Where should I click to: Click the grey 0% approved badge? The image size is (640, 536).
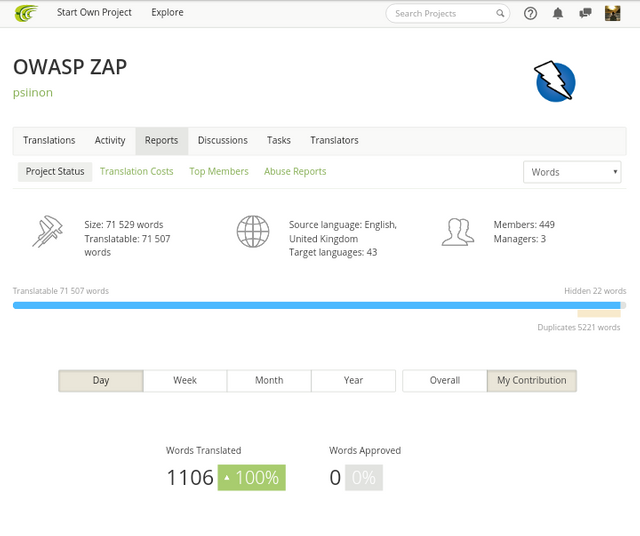tap(364, 478)
